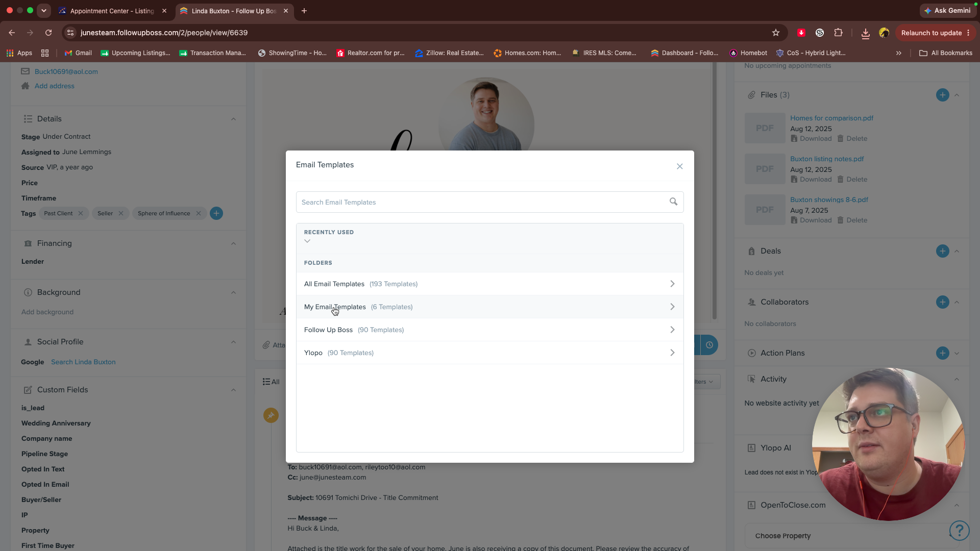This screenshot has height=551, width=980.
Task: Remove the Sphere of Influence tag
Action: click(198, 213)
